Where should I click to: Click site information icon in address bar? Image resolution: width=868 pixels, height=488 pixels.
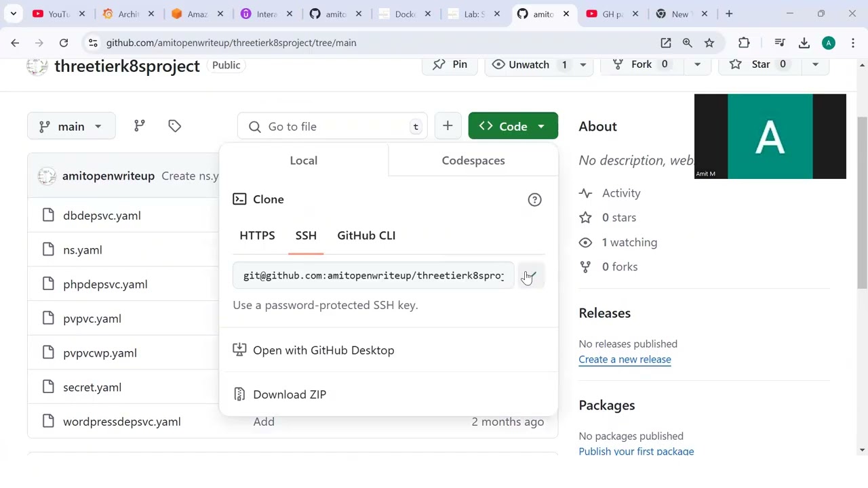tap(93, 43)
